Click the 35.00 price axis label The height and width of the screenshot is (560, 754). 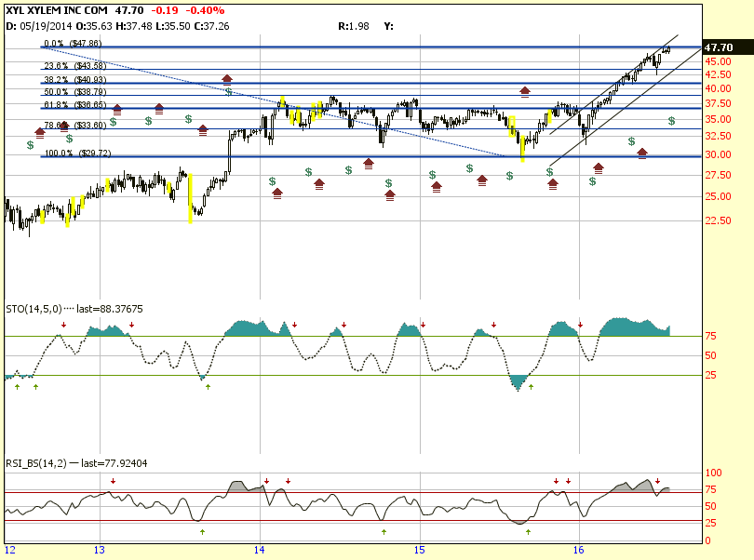click(718, 119)
